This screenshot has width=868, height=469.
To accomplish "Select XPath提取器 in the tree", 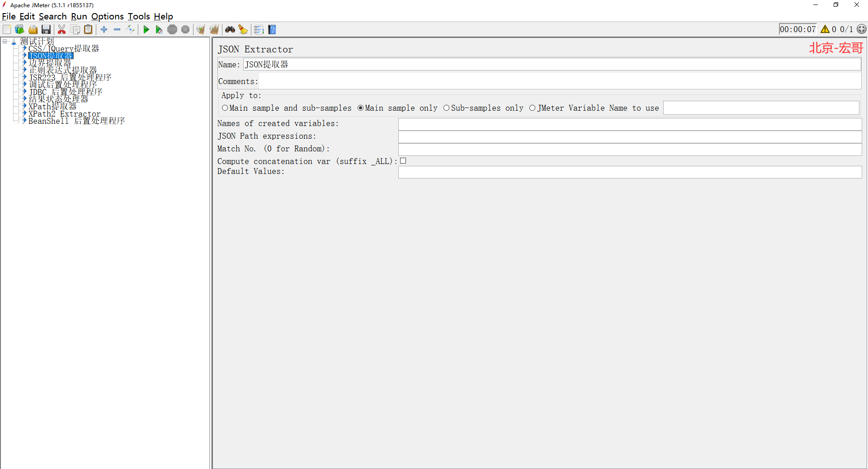I will tap(52, 107).
